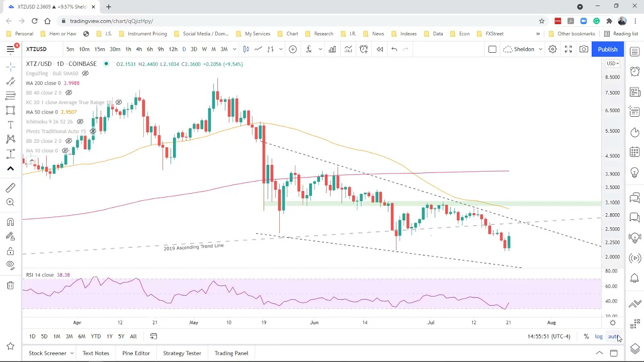Open the watchlist panel in right sidebar

tap(635, 52)
